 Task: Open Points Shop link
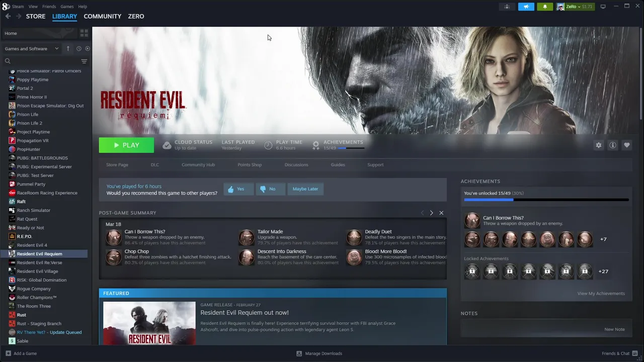pyautogui.click(x=250, y=165)
